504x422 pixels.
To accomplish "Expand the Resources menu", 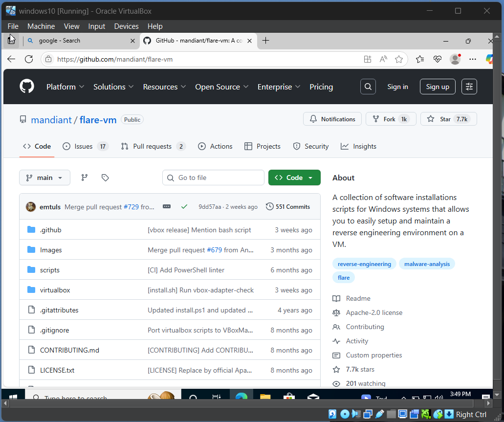I will 165,87.
